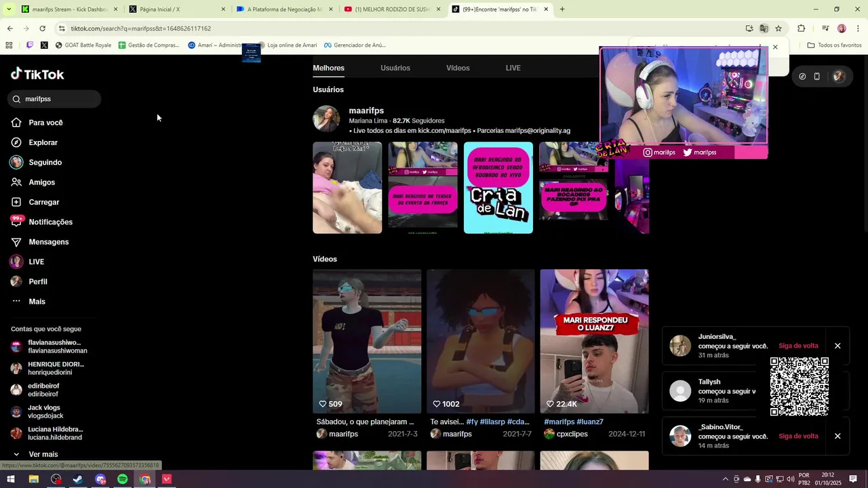Open the 'Cria de Lan' cyan thumbnail
This screenshot has height=488, width=868.
(498, 188)
